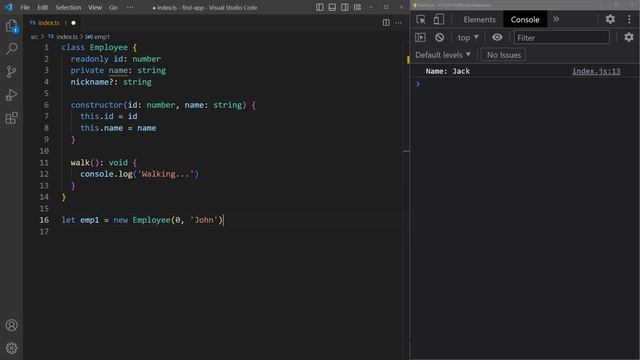Toggle the secondary side bar layout icon

click(x=345, y=7)
